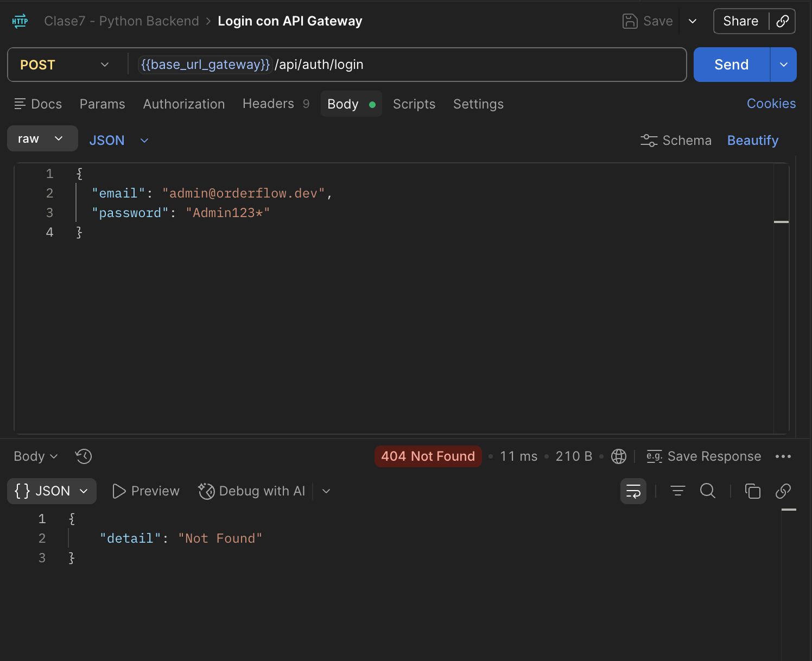Click the Save disk icon
Screen dimensions: 812x661
pos(630,21)
